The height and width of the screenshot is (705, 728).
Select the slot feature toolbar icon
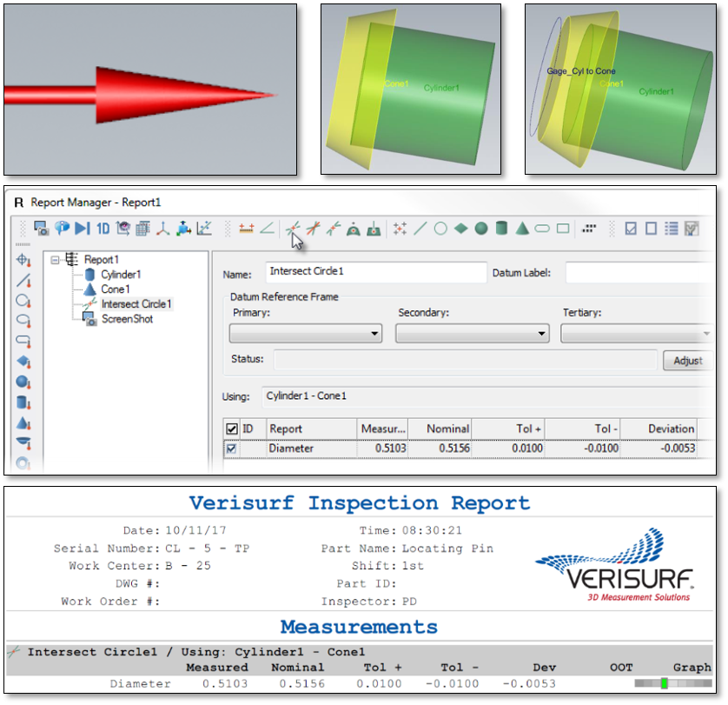pyautogui.click(x=542, y=229)
